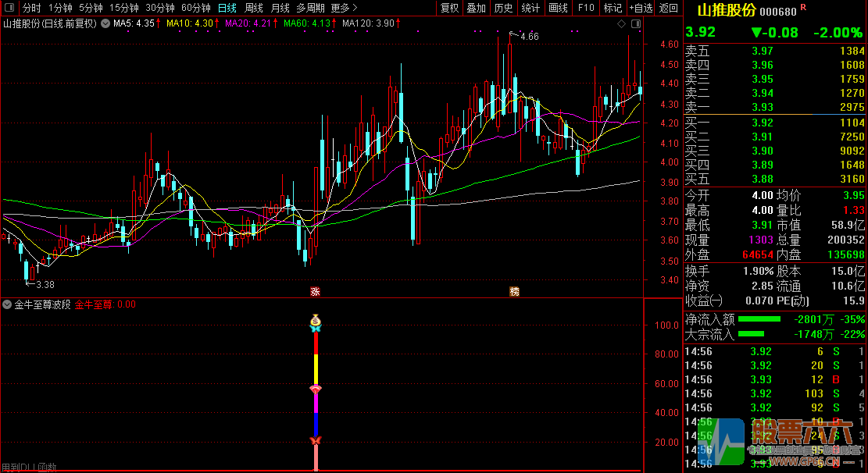The image size is (868, 473).
Task: Switch to the 周线 weekly period tab
Action: (x=254, y=8)
